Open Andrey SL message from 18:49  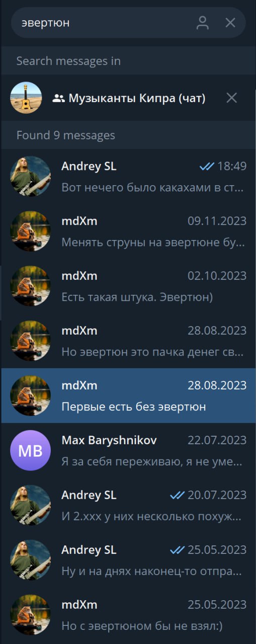(x=128, y=177)
